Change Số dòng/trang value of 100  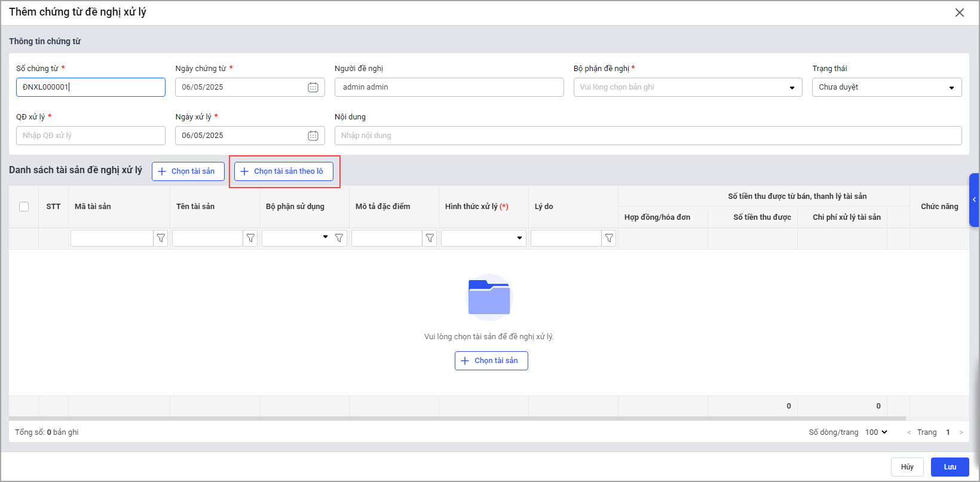click(x=876, y=432)
